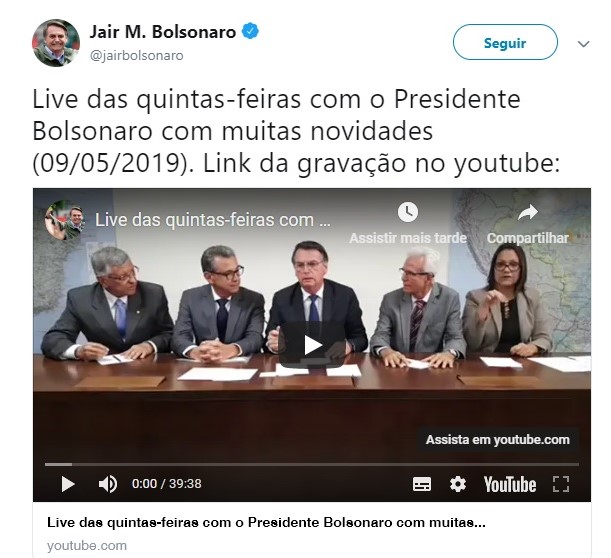This screenshot has width=611, height=558.
Task: Open Jair M. Bolsonaro profile avatar
Action: tap(56, 43)
